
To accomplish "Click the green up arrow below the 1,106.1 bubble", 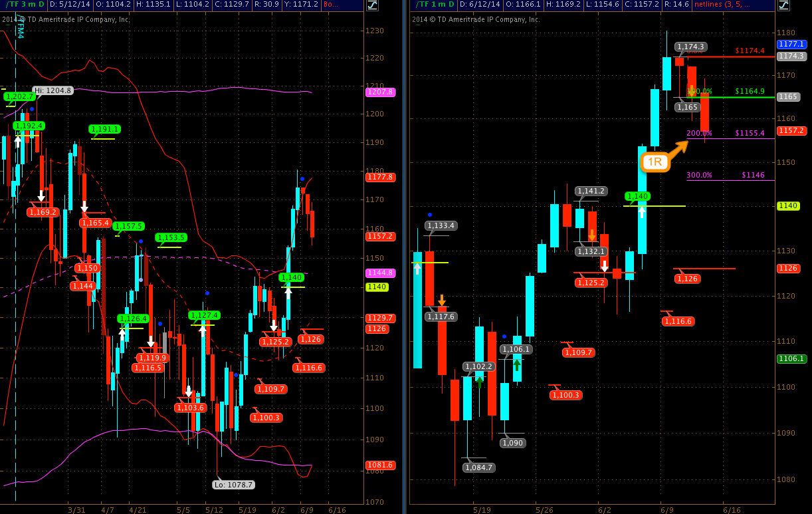I will click(x=517, y=365).
